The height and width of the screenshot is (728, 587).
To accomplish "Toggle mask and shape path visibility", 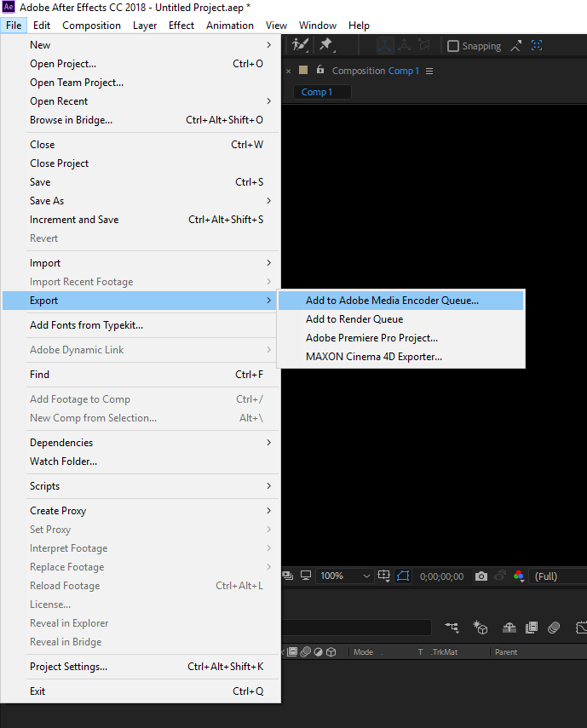I will 403,576.
